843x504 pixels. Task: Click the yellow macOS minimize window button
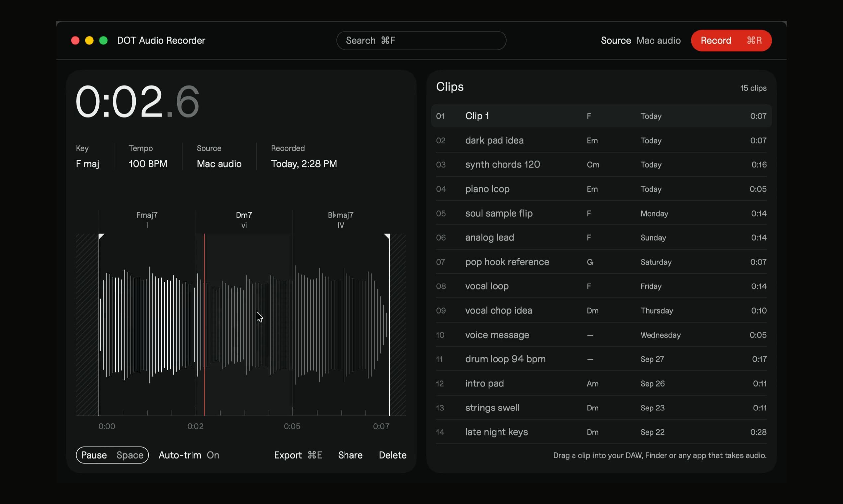(x=89, y=41)
